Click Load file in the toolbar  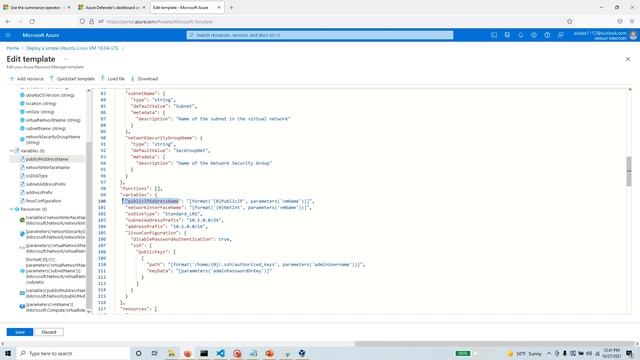113,79
